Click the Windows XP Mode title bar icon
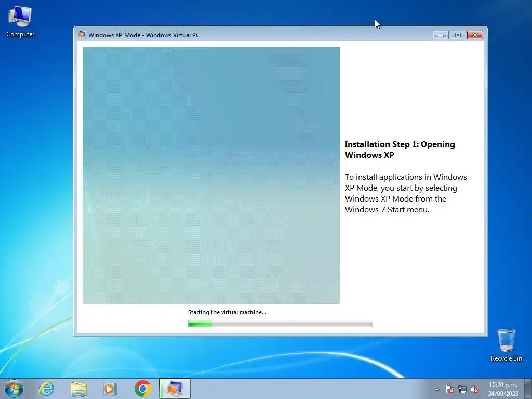The height and width of the screenshot is (399, 532). coord(82,35)
